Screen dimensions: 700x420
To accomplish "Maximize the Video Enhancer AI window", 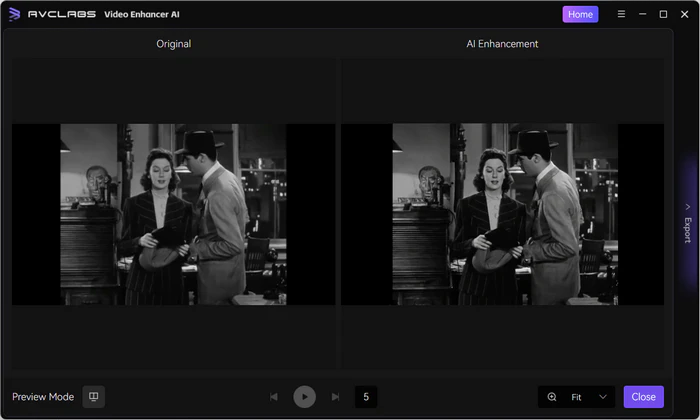I will pos(663,14).
